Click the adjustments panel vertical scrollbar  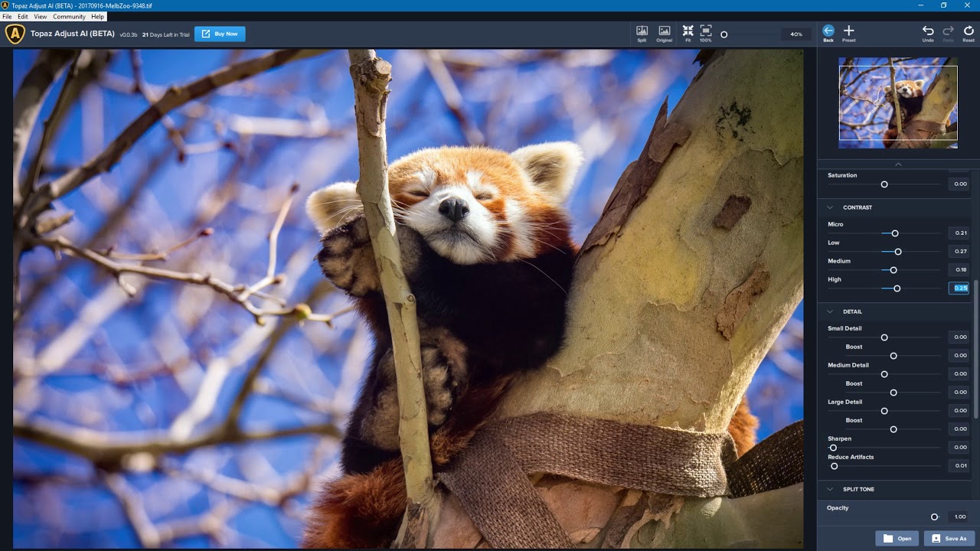coord(975,348)
